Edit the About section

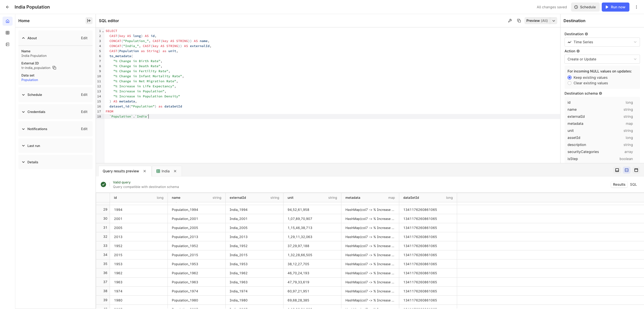[x=84, y=38]
